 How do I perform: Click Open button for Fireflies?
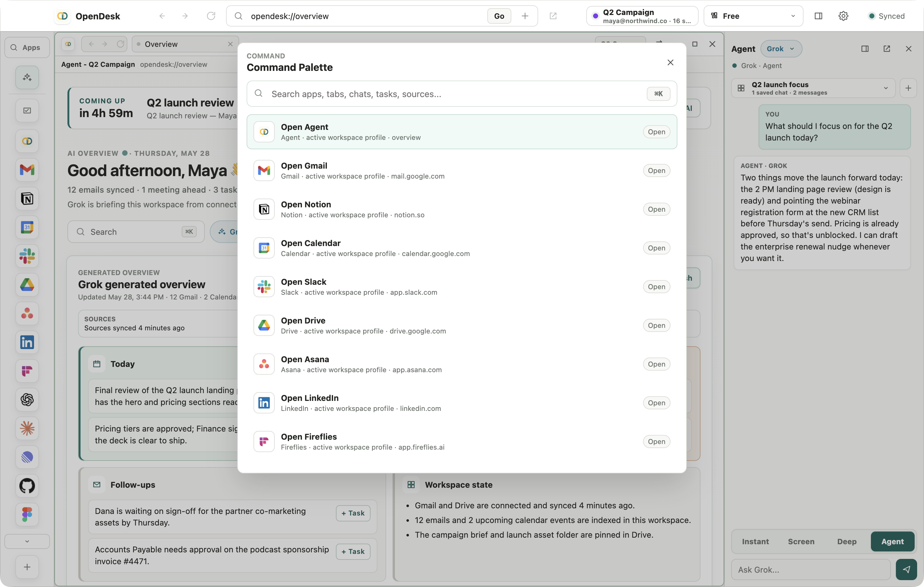click(x=656, y=441)
